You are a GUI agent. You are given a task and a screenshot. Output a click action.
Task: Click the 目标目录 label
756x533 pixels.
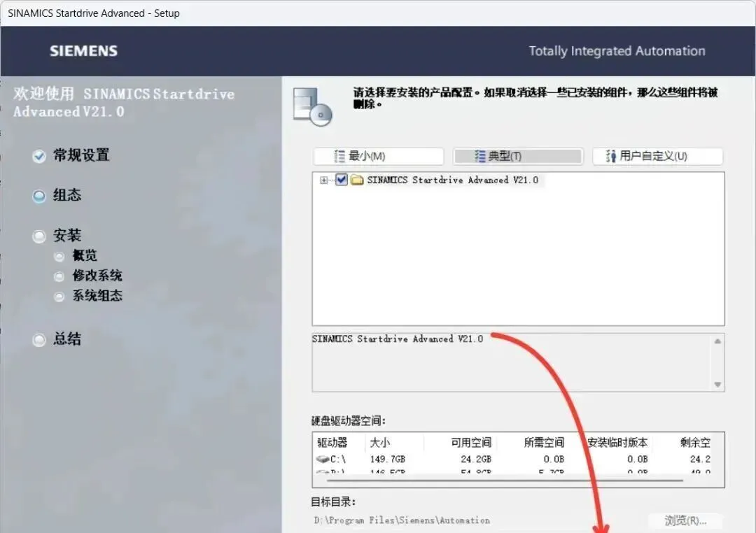pyautogui.click(x=333, y=502)
